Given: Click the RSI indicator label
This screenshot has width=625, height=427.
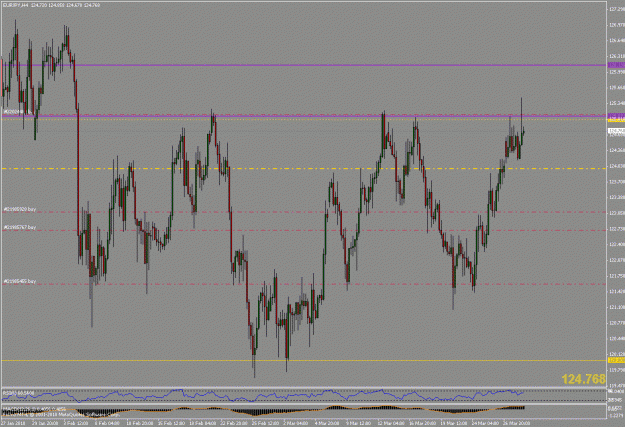Looking at the screenshot, I should pos(18,393).
